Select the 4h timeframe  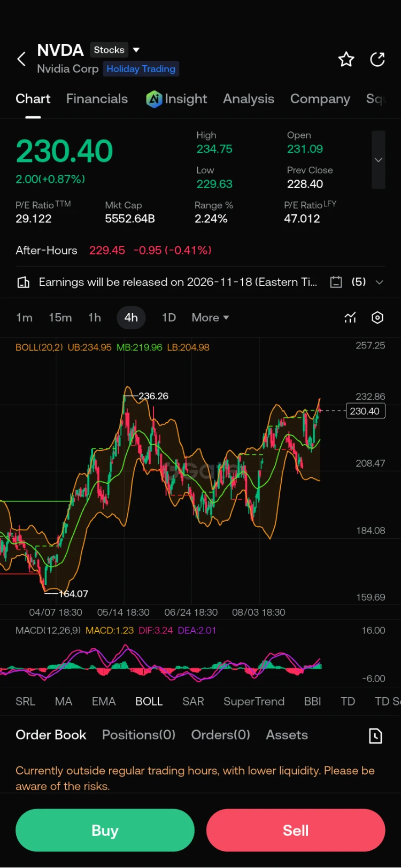pos(131,317)
